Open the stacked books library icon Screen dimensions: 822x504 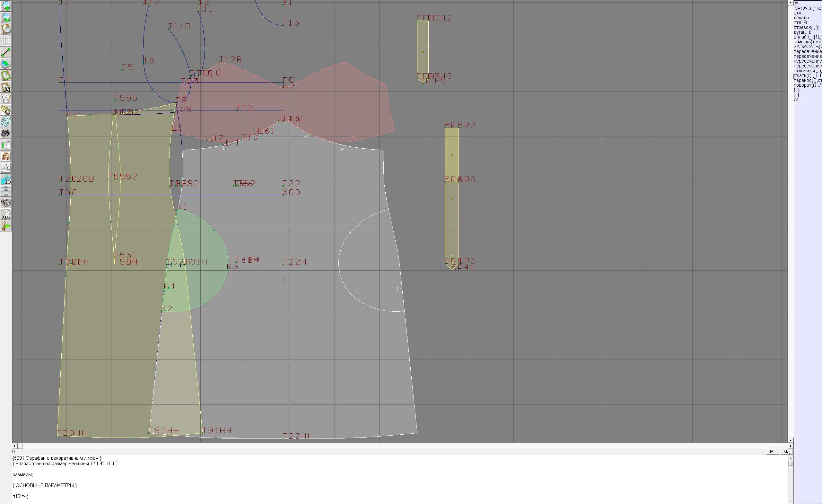[6, 203]
